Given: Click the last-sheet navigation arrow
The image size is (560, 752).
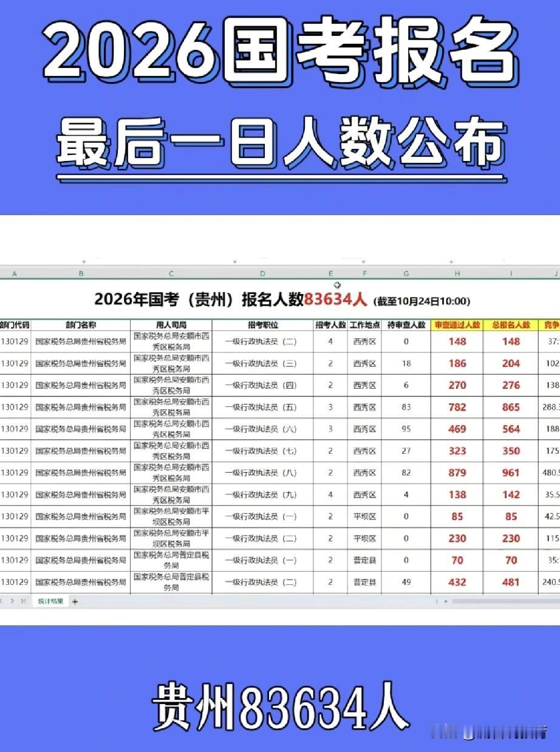Looking at the screenshot, I should click(x=23, y=601).
